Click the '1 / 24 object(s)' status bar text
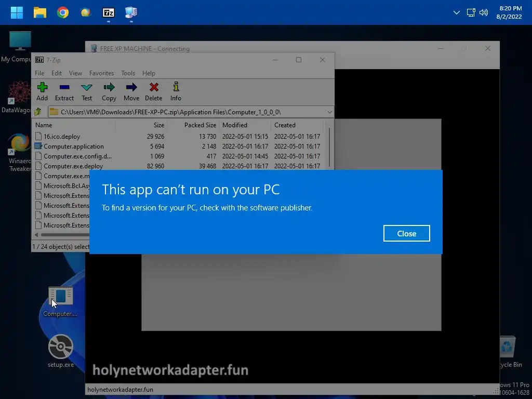The image size is (532, 399). click(x=61, y=247)
